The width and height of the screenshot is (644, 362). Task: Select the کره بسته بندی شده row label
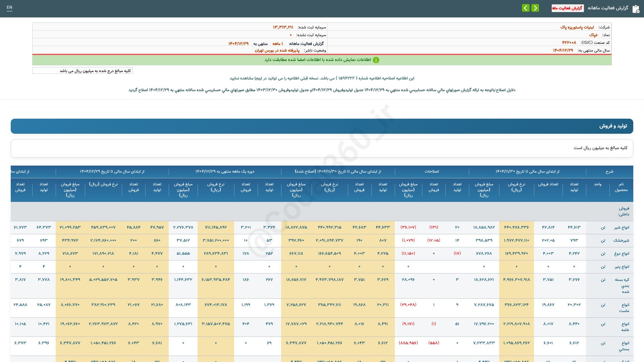point(622,286)
